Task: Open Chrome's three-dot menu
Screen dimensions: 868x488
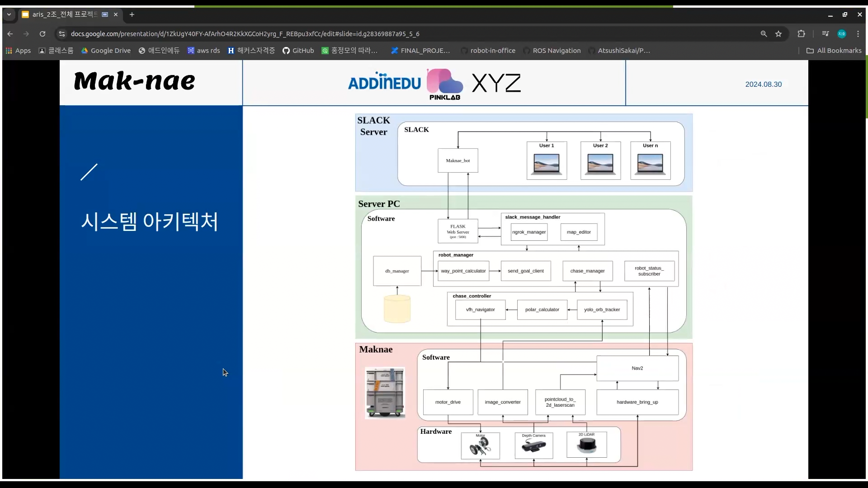Action: pos(858,34)
